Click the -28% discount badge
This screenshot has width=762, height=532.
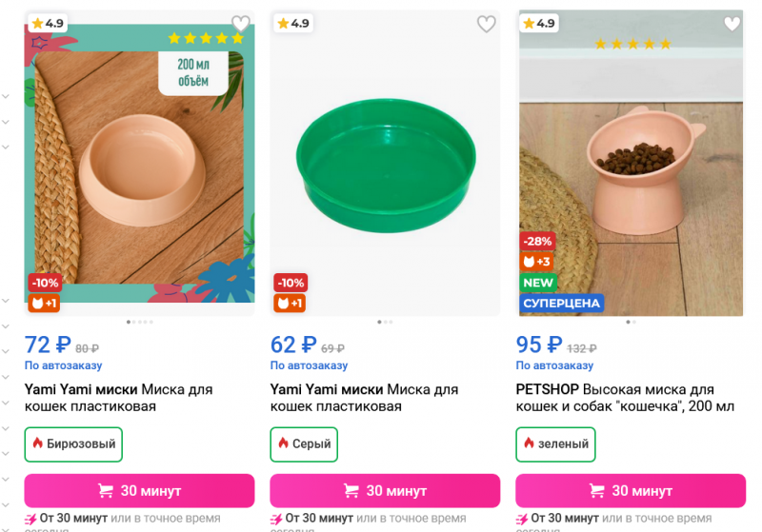click(536, 241)
